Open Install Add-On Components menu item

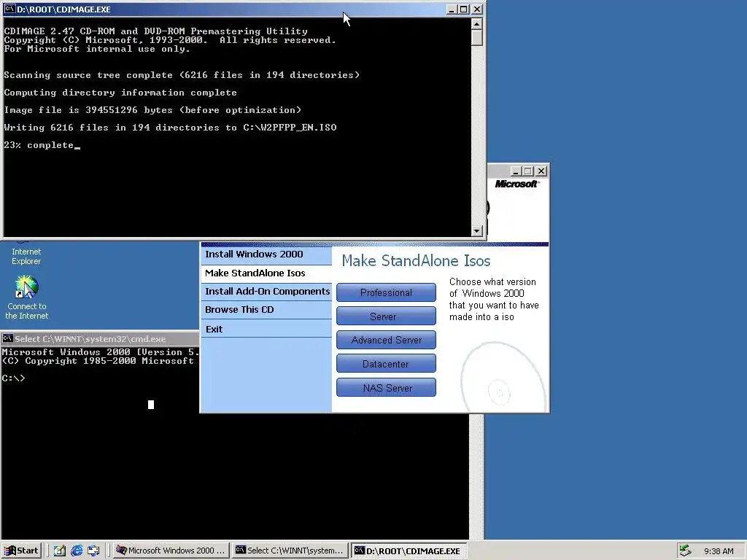(266, 292)
